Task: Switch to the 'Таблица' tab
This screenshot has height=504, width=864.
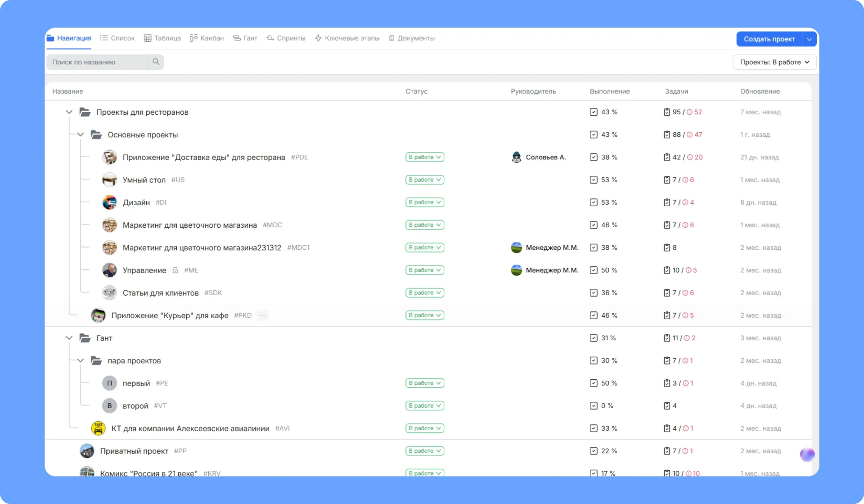Action: pyautogui.click(x=162, y=38)
